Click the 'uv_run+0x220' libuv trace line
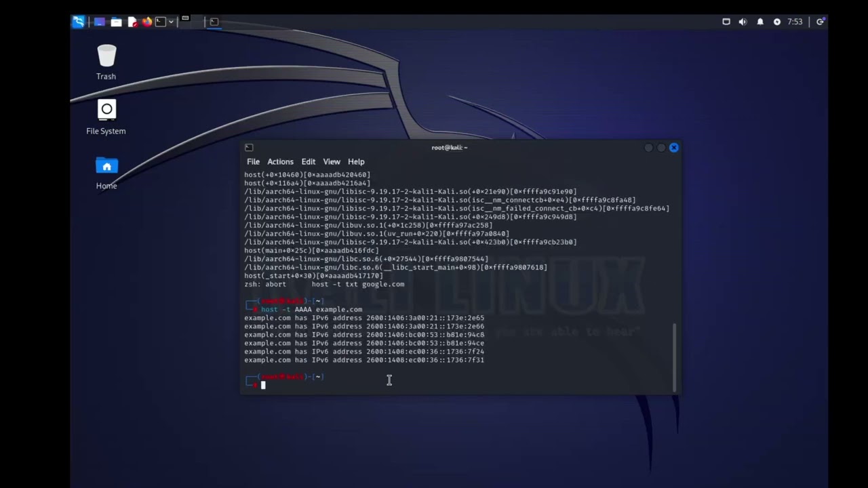 pos(376,234)
